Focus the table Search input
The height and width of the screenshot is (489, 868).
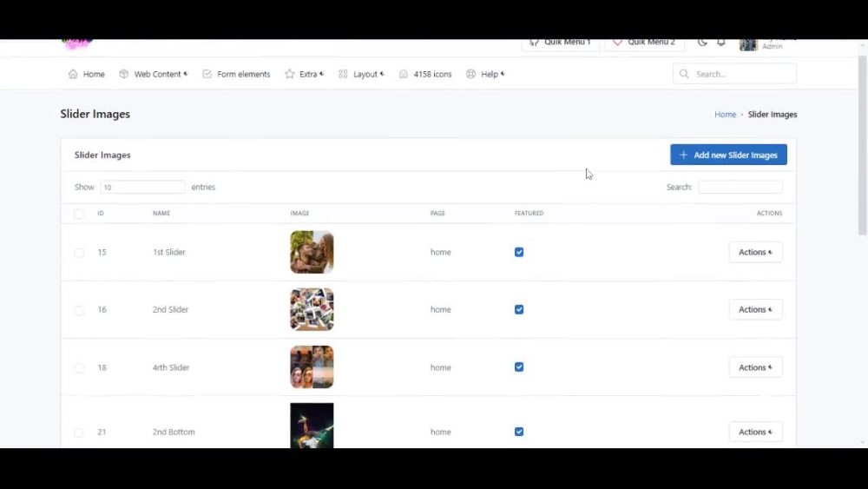pyautogui.click(x=740, y=188)
